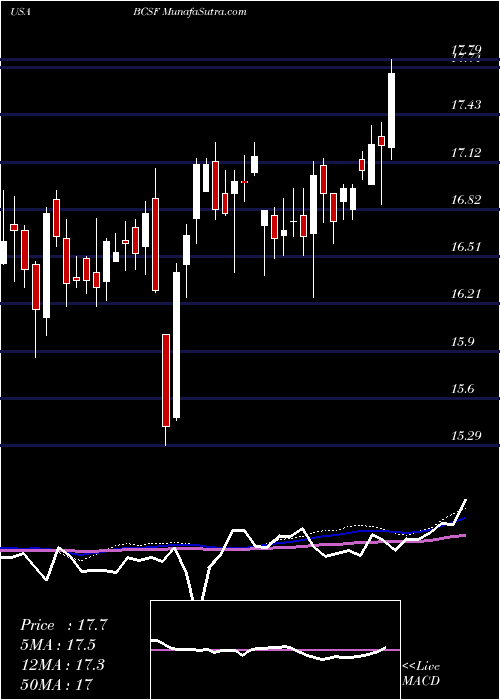
Task: Click the 16.82 price axis label
Action: pos(466,199)
